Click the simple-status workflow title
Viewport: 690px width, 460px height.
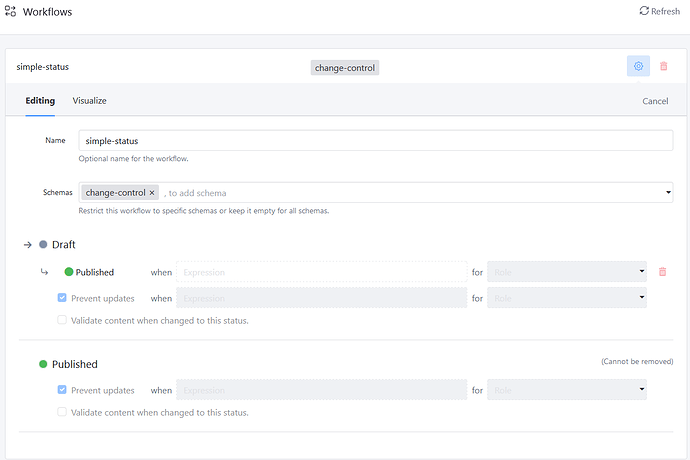(43, 67)
